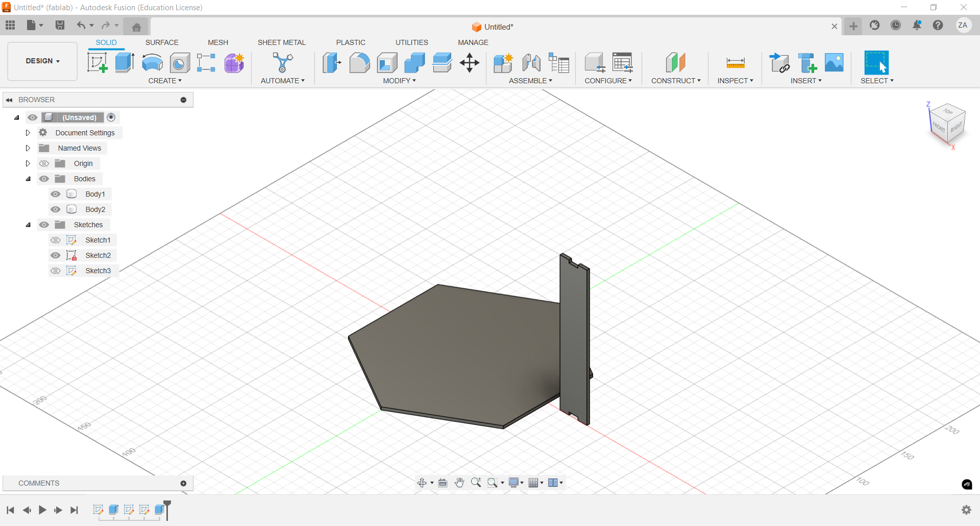
Task: Select the Measure tool
Action: 736,63
